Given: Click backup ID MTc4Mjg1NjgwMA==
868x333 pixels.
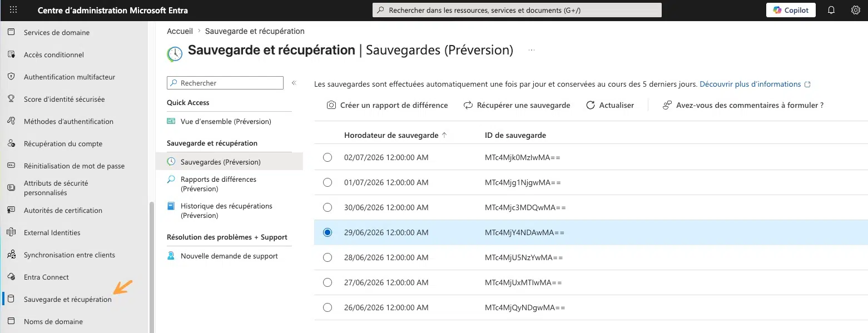Looking at the screenshot, I should 523,182.
